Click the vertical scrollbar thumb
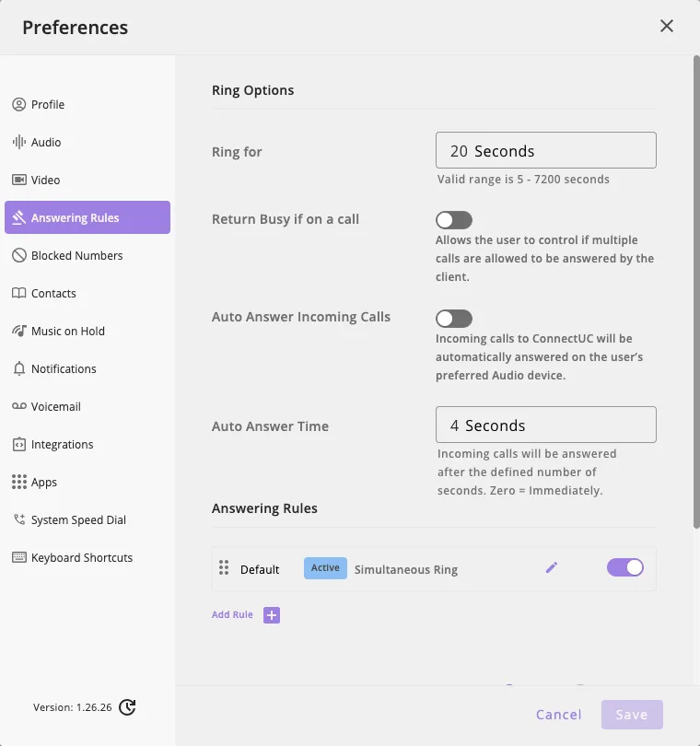The width and height of the screenshot is (700, 746). click(696, 292)
